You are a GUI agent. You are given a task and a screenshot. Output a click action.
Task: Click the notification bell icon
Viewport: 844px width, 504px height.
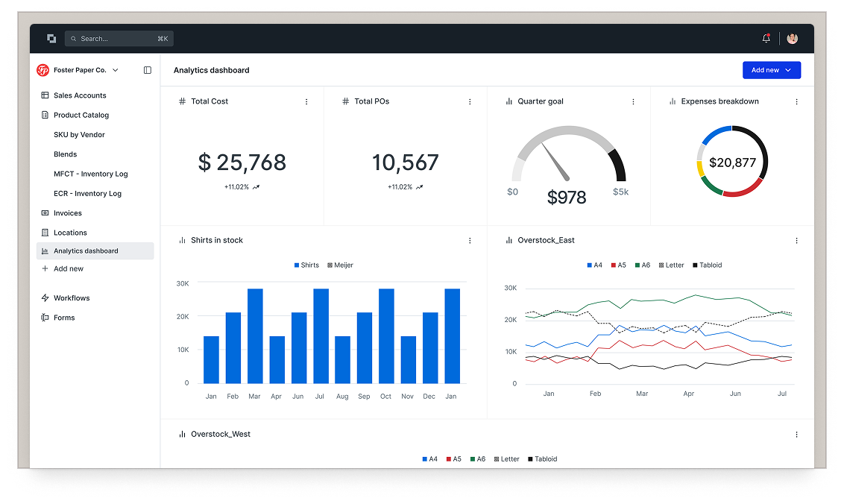pos(766,39)
